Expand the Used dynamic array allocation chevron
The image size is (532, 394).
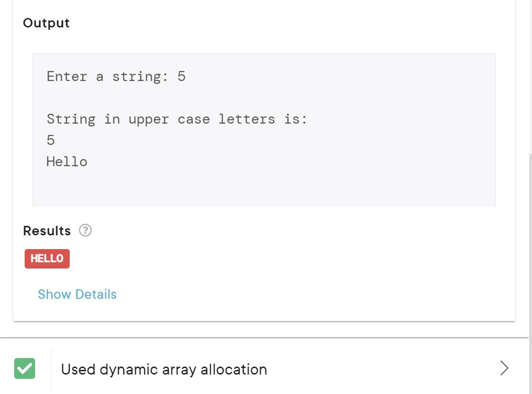coord(504,368)
